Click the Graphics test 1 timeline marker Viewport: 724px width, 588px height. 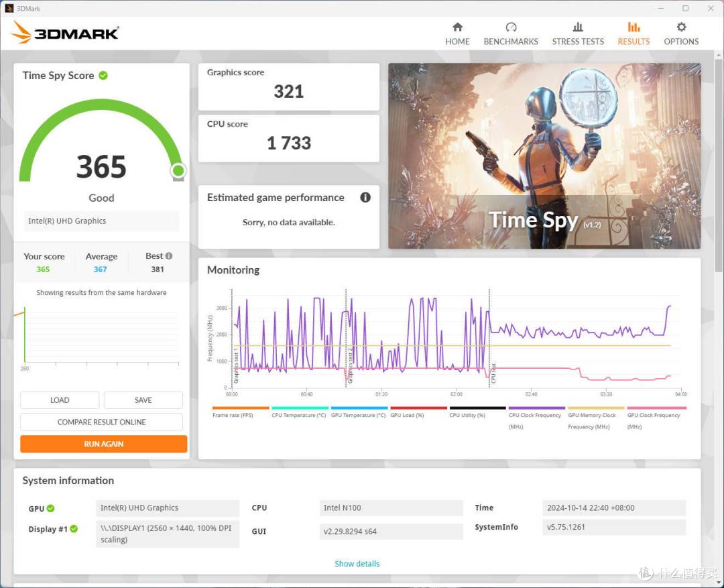point(236,367)
